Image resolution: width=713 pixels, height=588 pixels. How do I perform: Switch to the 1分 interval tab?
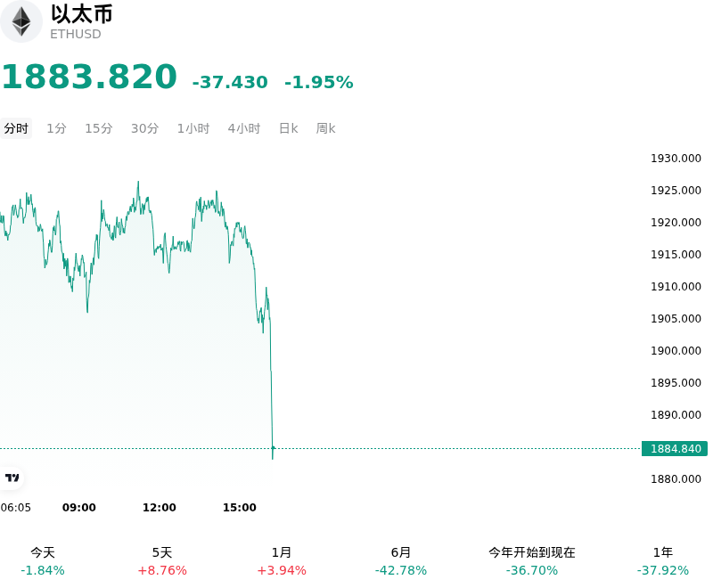(56, 128)
